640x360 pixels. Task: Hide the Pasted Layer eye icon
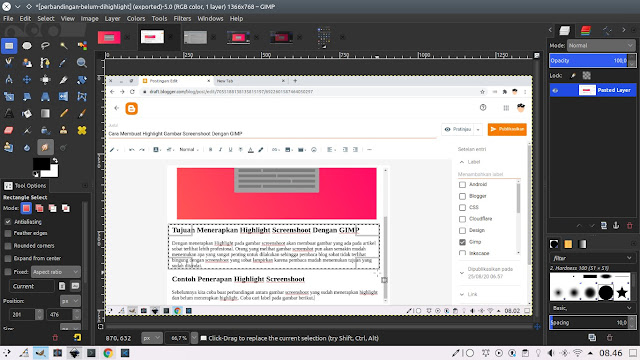pos(555,90)
